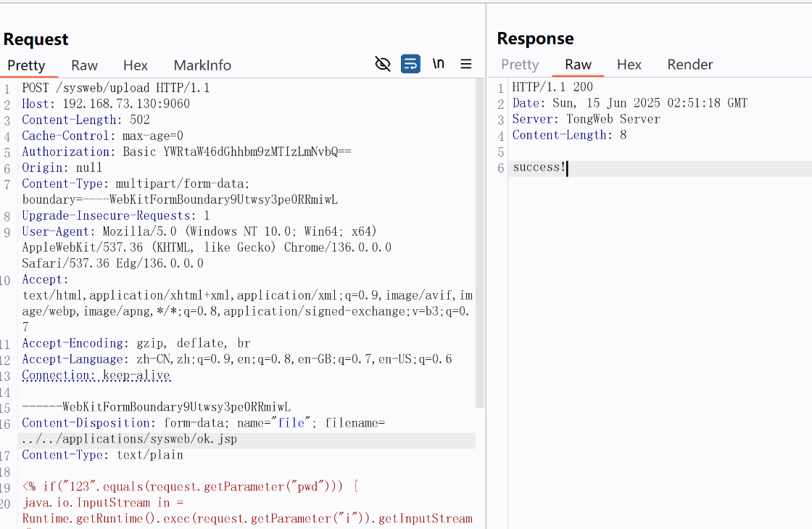Viewport: 812px width, 529px height.
Task: Click the Accept-Language header line
Action: point(236,360)
